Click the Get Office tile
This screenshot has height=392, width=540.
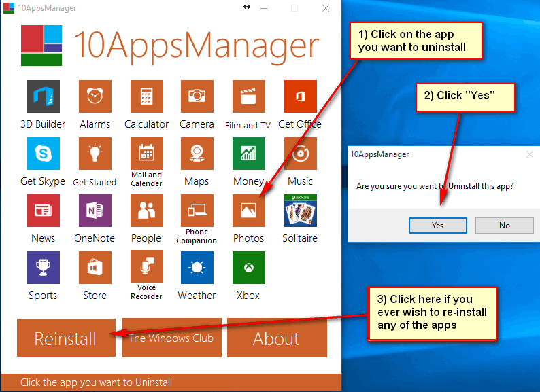[301, 96]
